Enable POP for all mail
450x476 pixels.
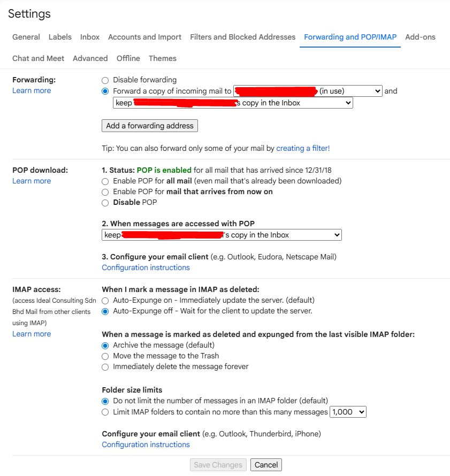[x=105, y=181]
